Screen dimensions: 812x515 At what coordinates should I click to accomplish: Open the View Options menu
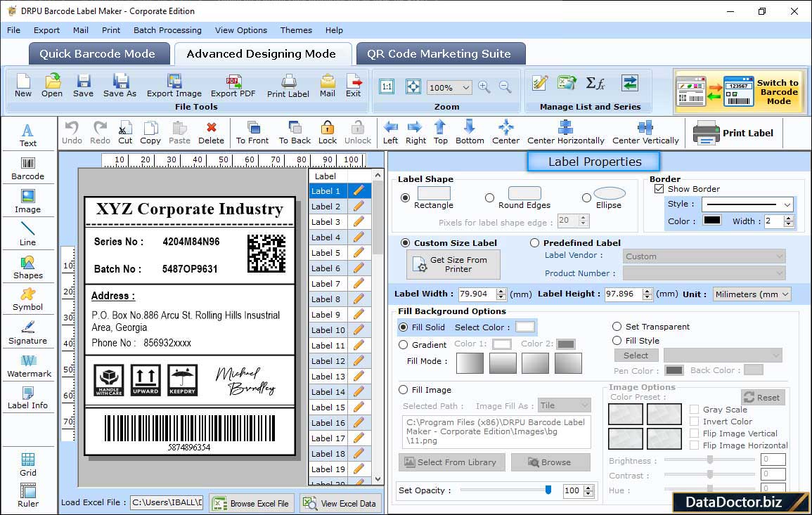(x=241, y=30)
